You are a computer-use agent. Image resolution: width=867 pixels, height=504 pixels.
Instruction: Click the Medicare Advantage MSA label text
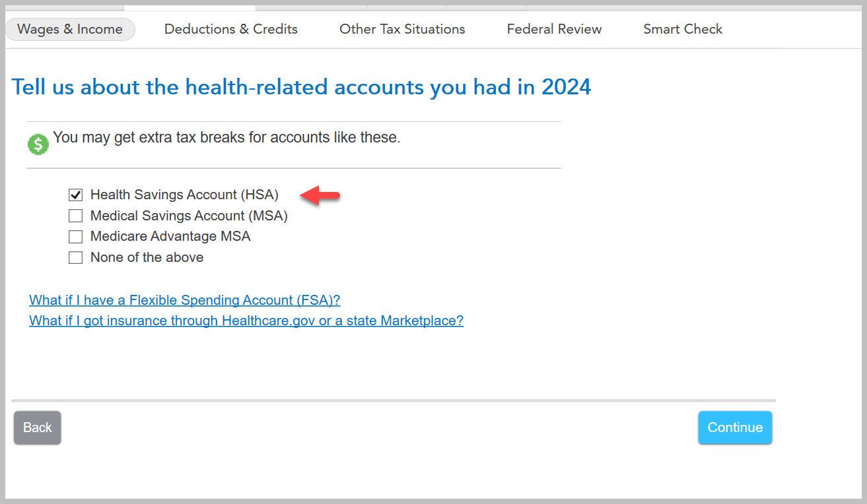pos(170,236)
